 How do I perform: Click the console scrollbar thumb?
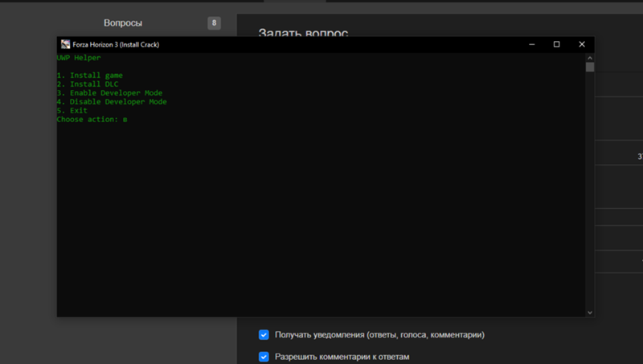[x=590, y=67]
